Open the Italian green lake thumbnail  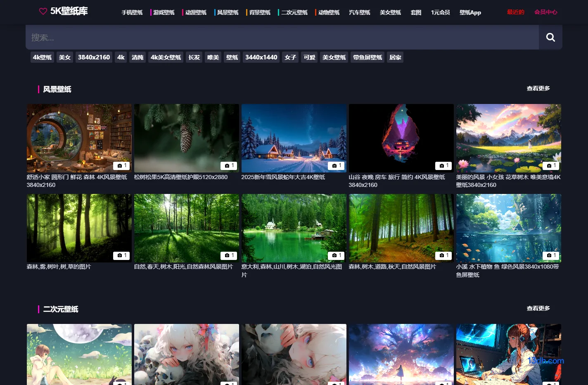pyautogui.click(x=294, y=228)
